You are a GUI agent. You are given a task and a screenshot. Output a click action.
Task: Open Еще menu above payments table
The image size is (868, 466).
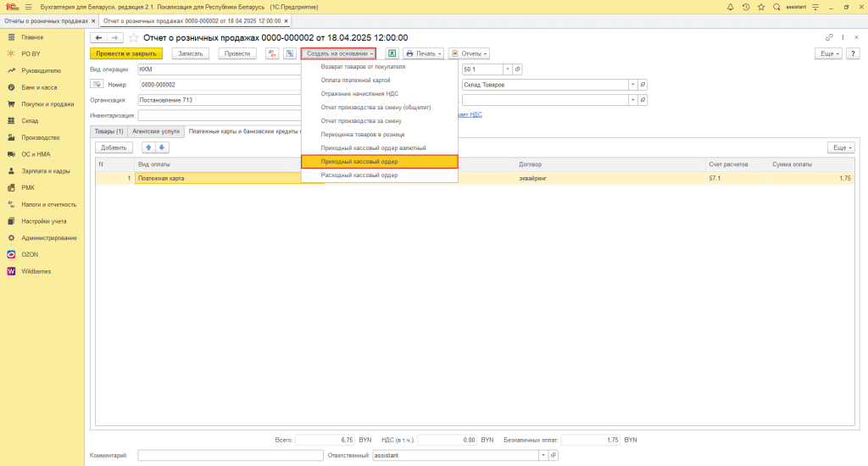click(842, 147)
